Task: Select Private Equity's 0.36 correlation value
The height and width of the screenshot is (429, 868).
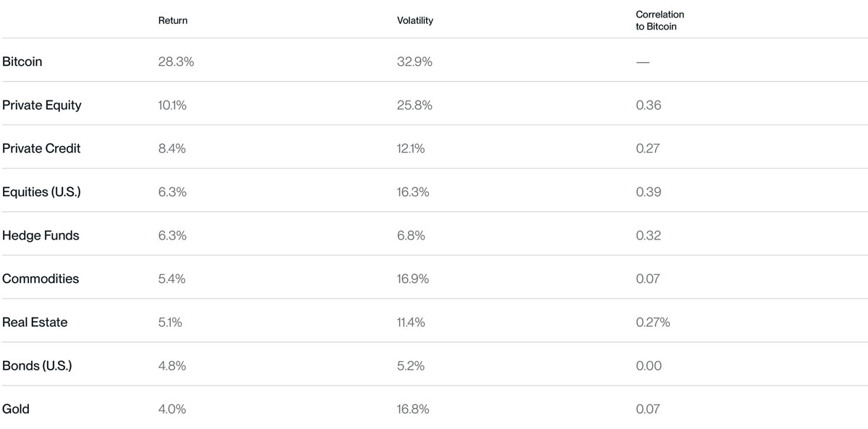Action: click(x=649, y=105)
